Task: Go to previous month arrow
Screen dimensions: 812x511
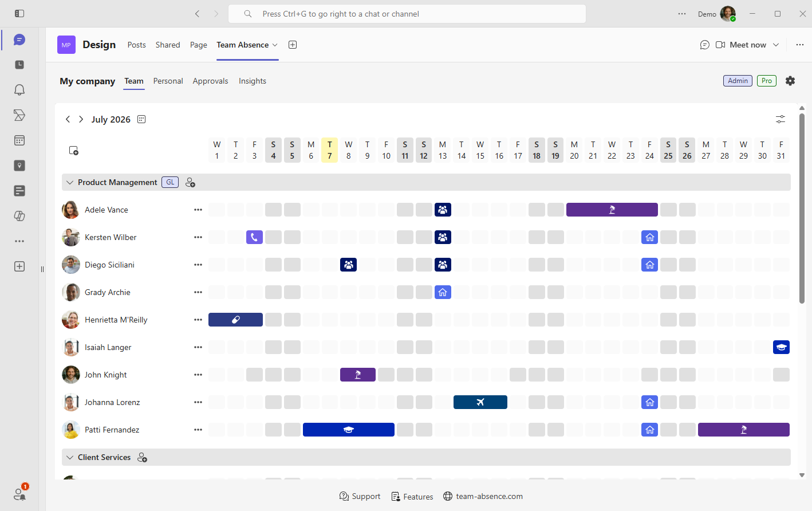Action: [x=68, y=119]
